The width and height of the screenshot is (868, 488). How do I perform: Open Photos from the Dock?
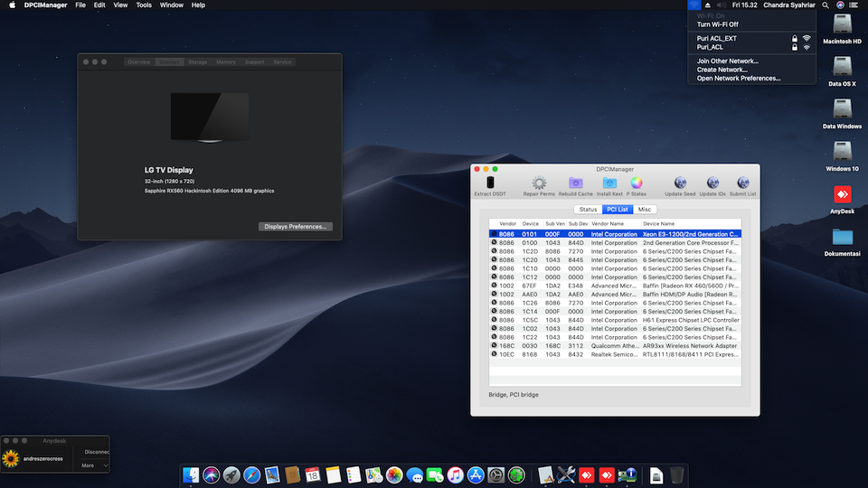[394, 475]
